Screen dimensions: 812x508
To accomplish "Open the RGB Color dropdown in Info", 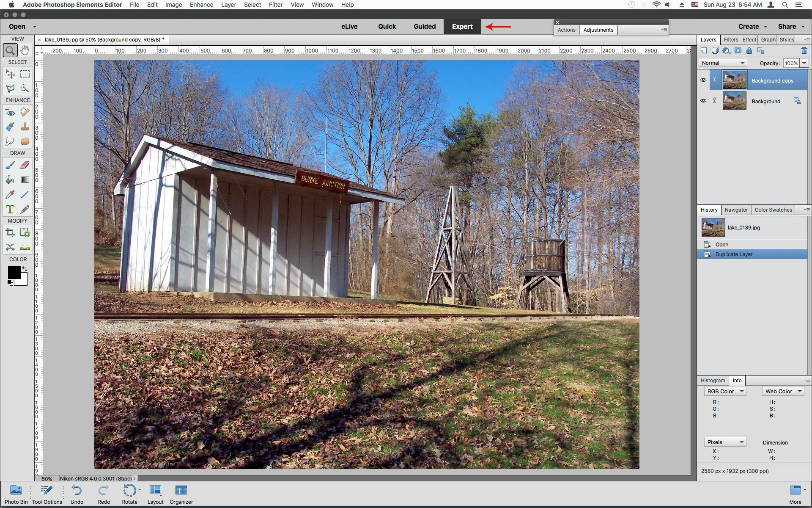I will (x=725, y=392).
